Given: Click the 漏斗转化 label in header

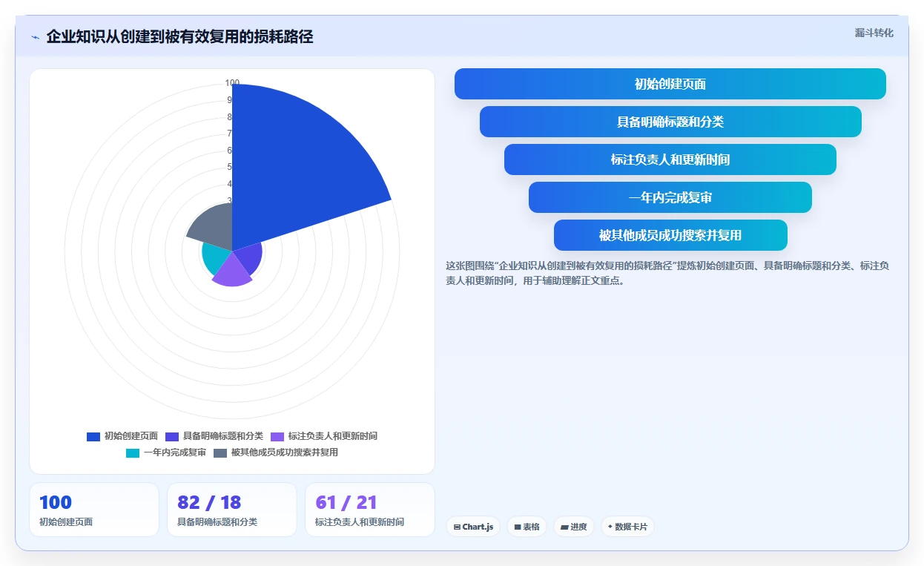Looking at the screenshot, I should point(874,33).
